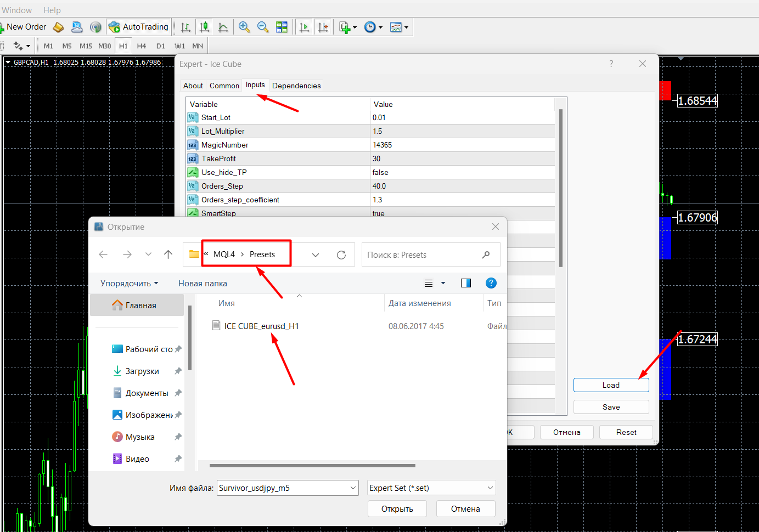Switch to the Inputs tab
Screen dimensions: 759x532
[255, 85]
